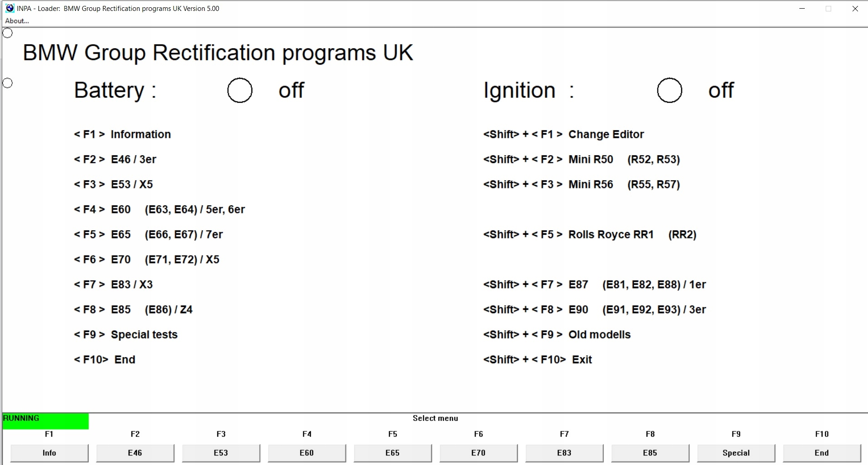868x465 pixels.
Task: Minimize the INPA Loader window
Action: click(x=802, y=9)
